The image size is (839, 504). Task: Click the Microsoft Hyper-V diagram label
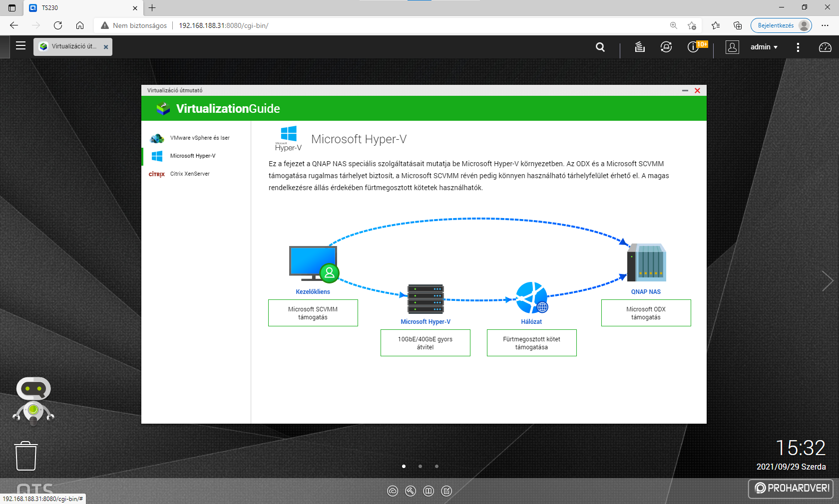(x=425, y=322)
